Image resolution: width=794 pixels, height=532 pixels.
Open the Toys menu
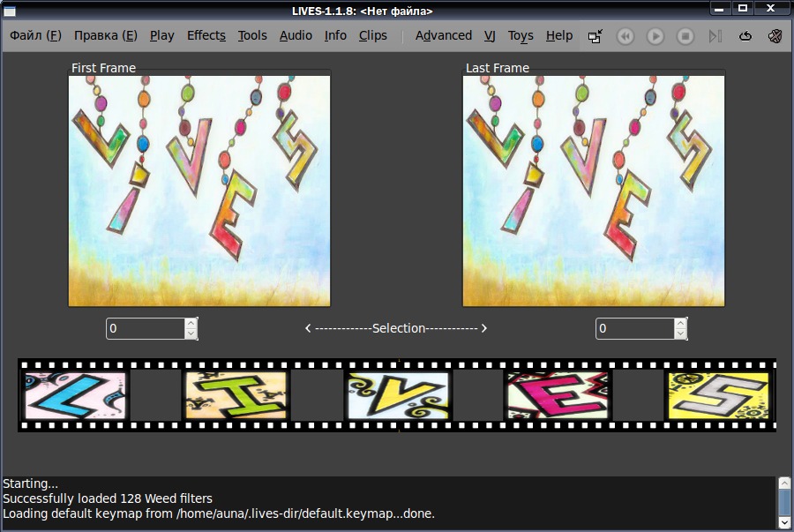click(521, 35)
